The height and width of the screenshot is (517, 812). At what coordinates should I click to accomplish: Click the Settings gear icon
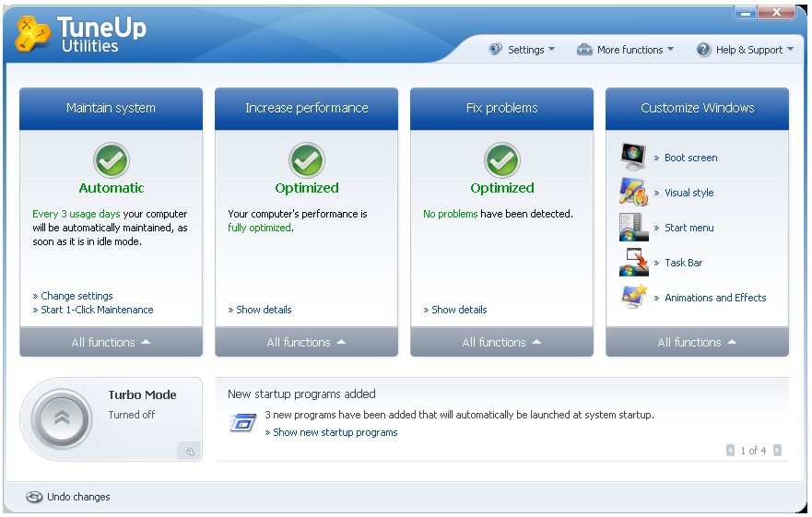(495, 49)
